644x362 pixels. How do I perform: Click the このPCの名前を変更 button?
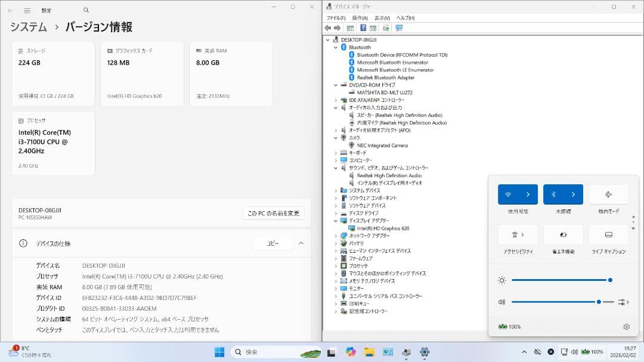pos(274,214)
